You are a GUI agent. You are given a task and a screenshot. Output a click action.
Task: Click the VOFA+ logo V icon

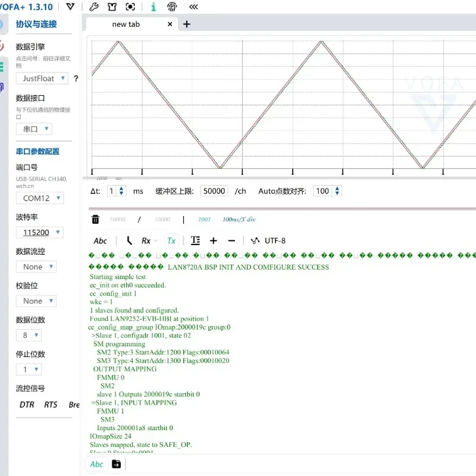(x=70, y=7)
